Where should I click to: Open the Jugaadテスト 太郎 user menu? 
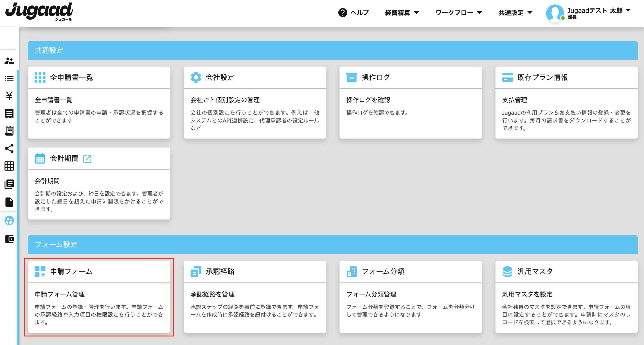pyautogui.click(x=599, y=11)
